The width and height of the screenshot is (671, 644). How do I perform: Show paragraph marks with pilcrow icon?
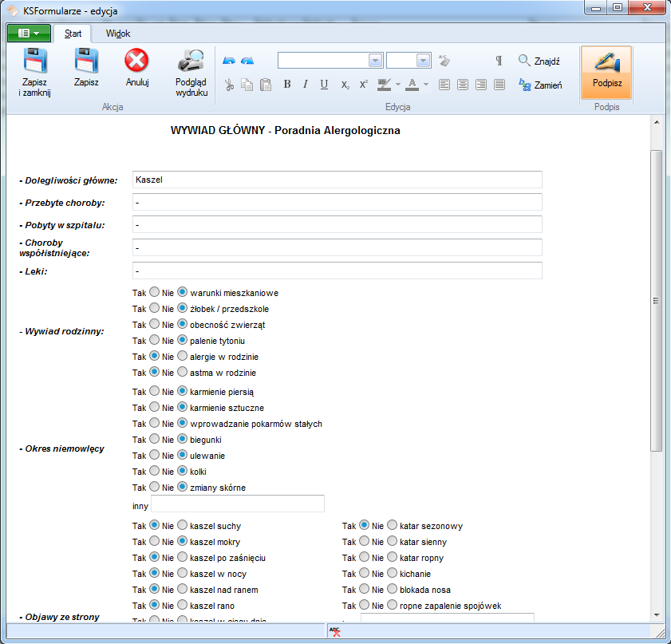pos(499,61)
